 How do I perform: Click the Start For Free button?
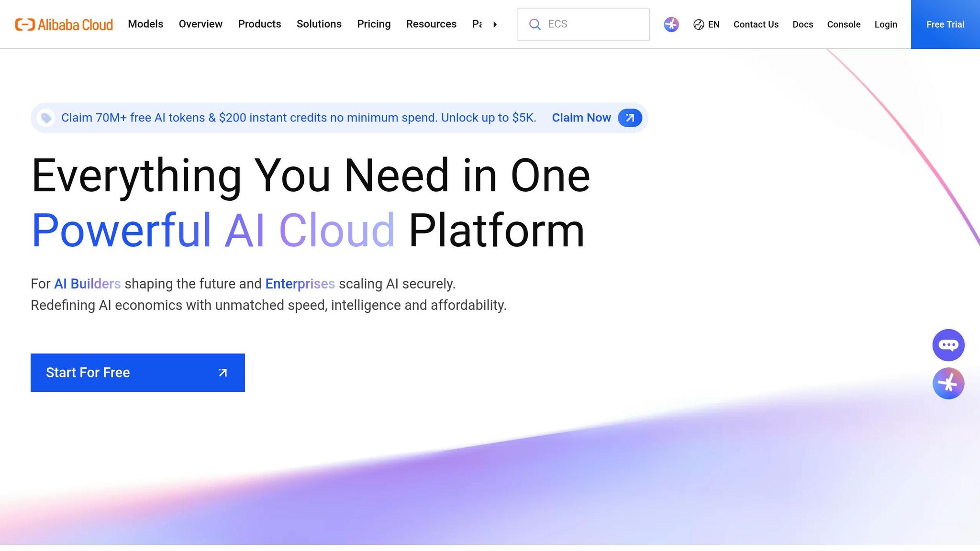tap(138, 373)
